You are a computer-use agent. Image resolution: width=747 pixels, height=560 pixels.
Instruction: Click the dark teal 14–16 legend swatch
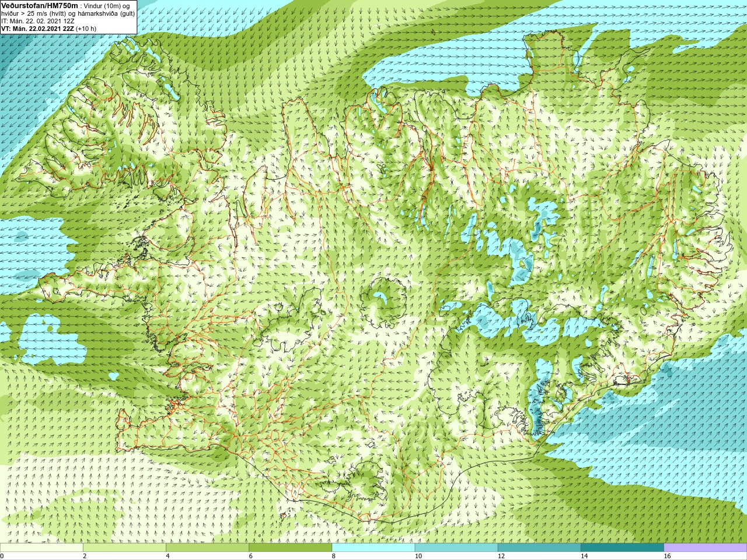tap(622, 548)
